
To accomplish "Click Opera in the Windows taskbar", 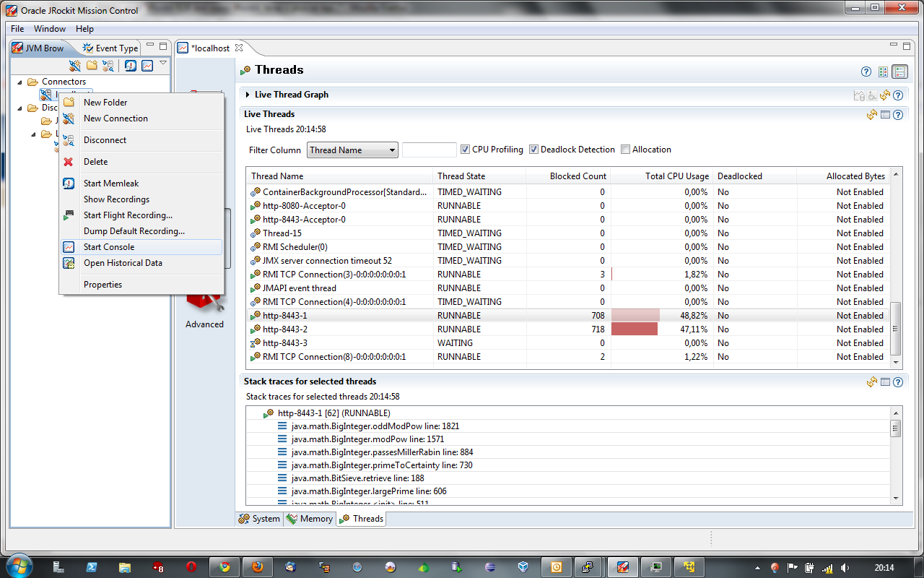I will (x=191, y=567).
